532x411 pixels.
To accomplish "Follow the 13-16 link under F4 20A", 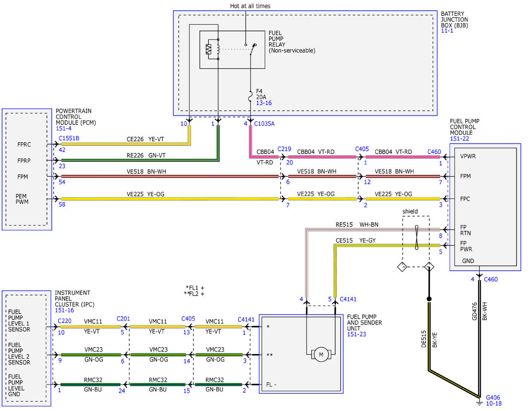I will click(263, 103).
